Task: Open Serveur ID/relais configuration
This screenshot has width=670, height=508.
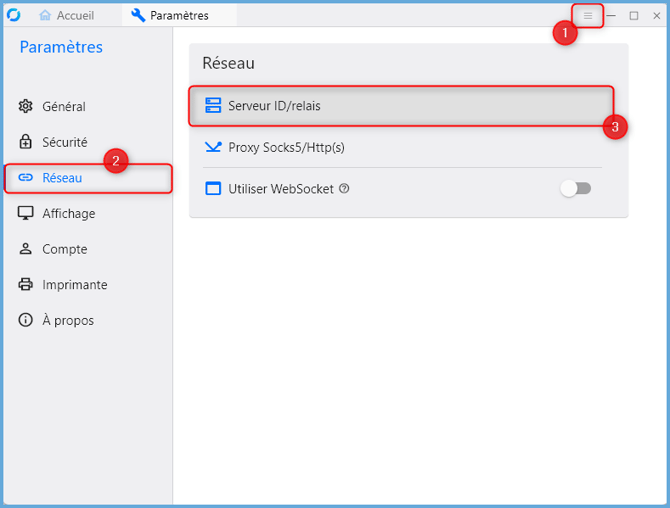Action: point(401,106)
